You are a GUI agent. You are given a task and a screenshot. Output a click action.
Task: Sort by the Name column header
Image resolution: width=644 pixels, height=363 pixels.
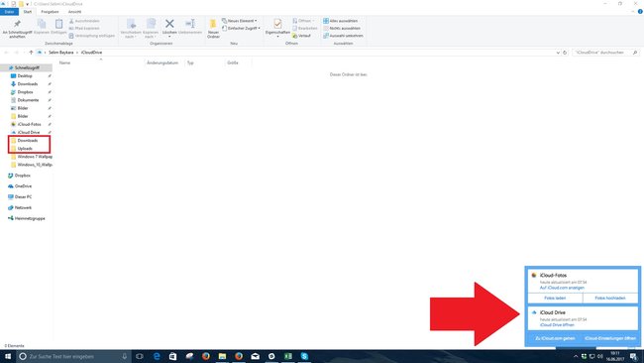coord(64,62)
